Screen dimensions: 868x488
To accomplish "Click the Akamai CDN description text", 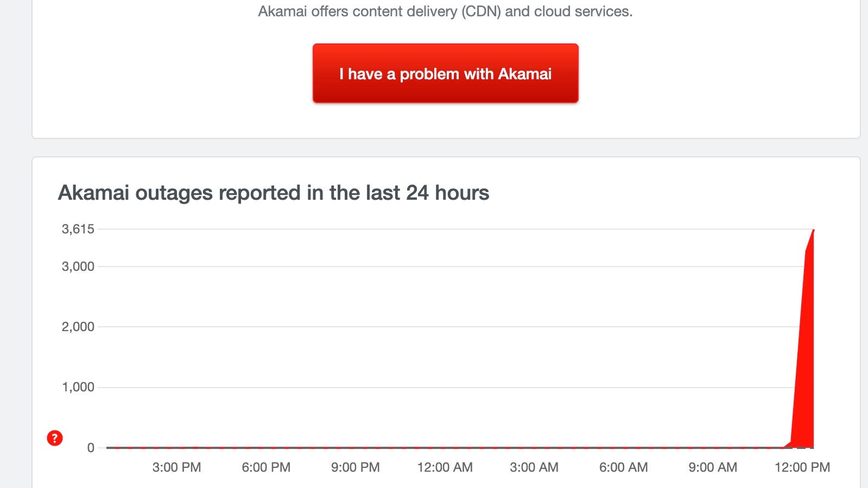I will click(x=445, y=11).
